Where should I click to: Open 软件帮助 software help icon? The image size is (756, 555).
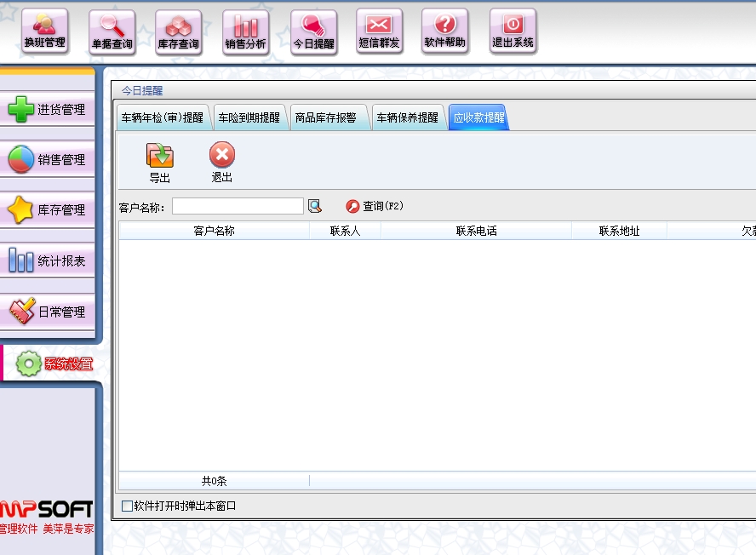[x=445, y=31]
